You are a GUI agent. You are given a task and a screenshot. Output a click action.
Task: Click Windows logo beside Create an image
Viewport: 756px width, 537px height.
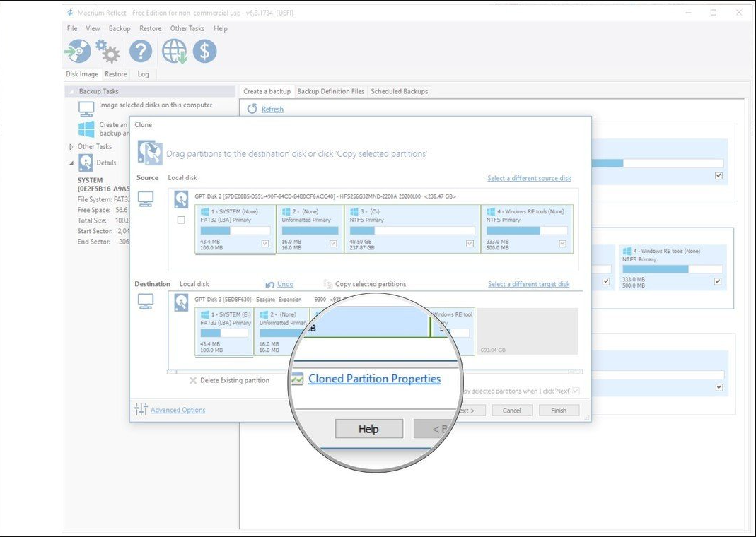(x=86, y=129)
